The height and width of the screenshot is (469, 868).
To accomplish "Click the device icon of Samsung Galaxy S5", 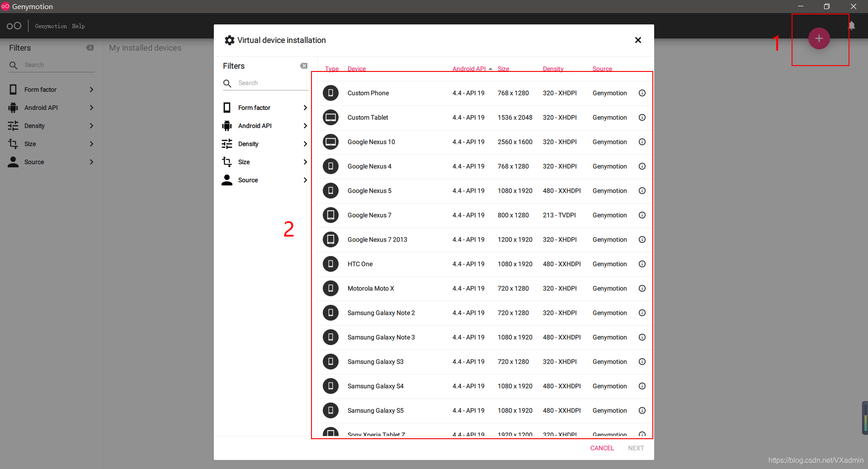I will 330,411.
